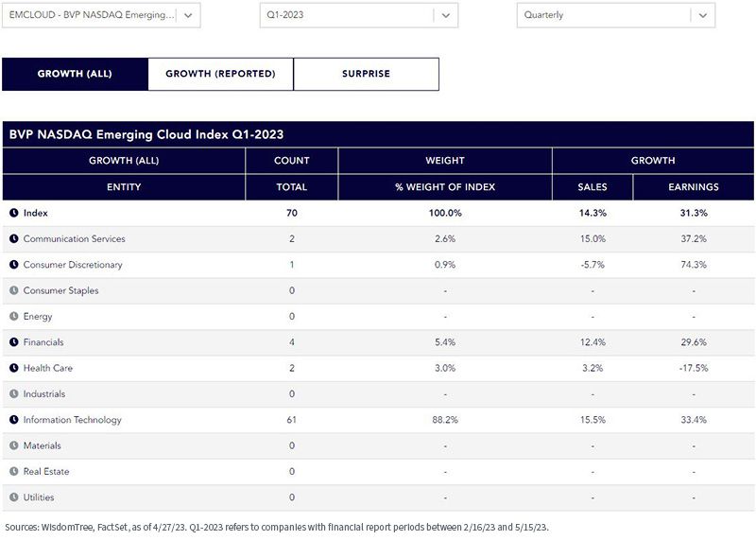Click Information Technology weight 88.2%
Screen dimensions: 756x540
pos(445,420)
